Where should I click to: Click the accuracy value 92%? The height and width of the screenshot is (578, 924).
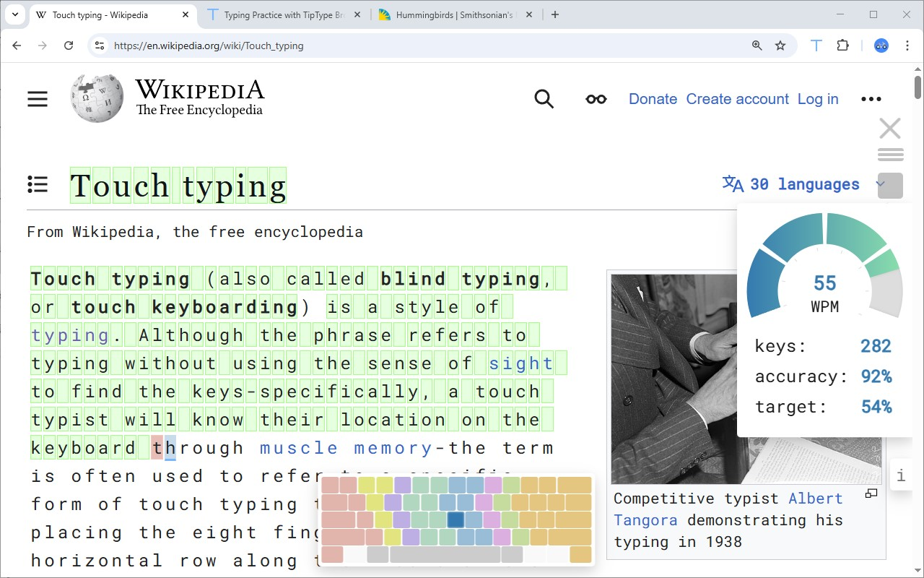pyautogui.click(x=876, y=376)
